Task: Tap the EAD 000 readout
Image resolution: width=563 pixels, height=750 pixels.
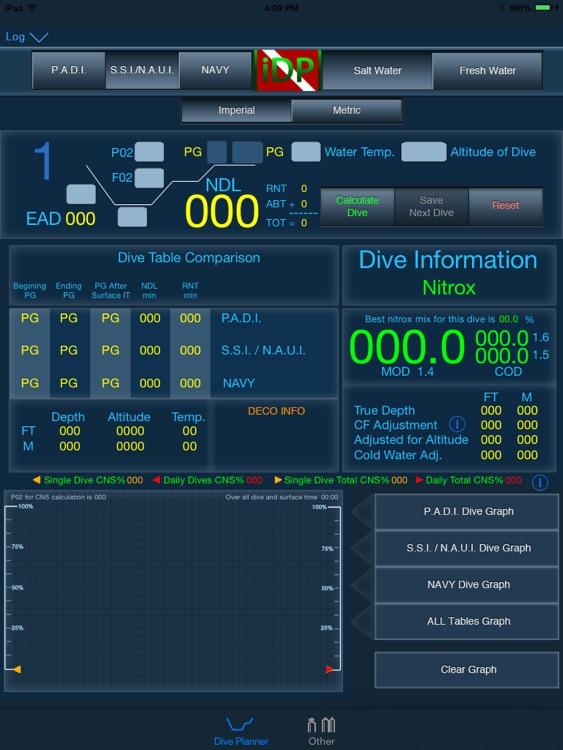Action: tap(61, 219)
